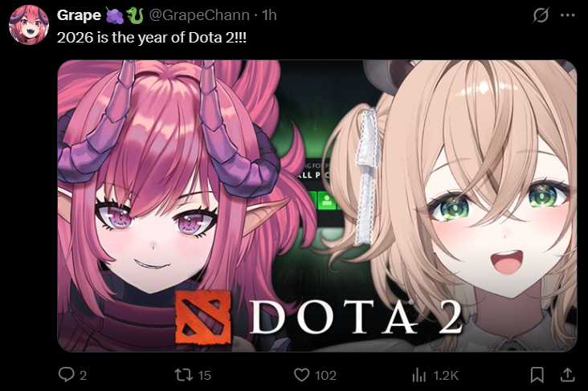Click the Grok slashed-circle icon
The width and height of the screenshot is (588, 391).
tap(541, 15)
